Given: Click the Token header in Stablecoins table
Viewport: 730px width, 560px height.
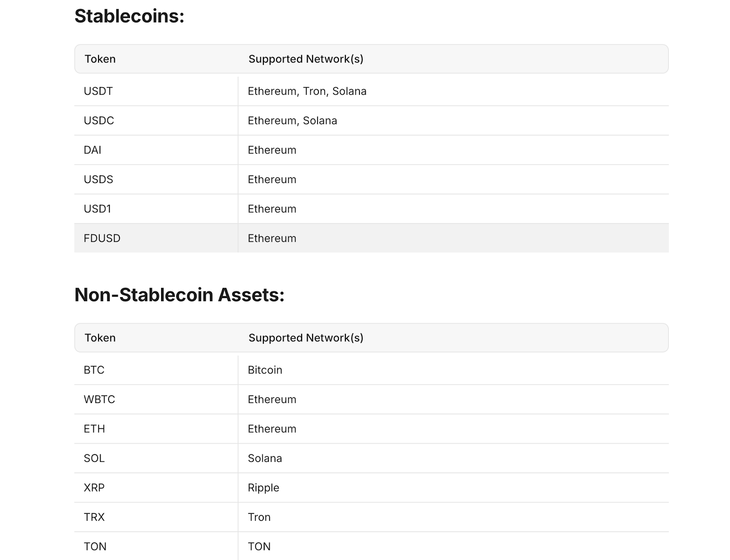Looking at the screenshot, I should (100, 59).
